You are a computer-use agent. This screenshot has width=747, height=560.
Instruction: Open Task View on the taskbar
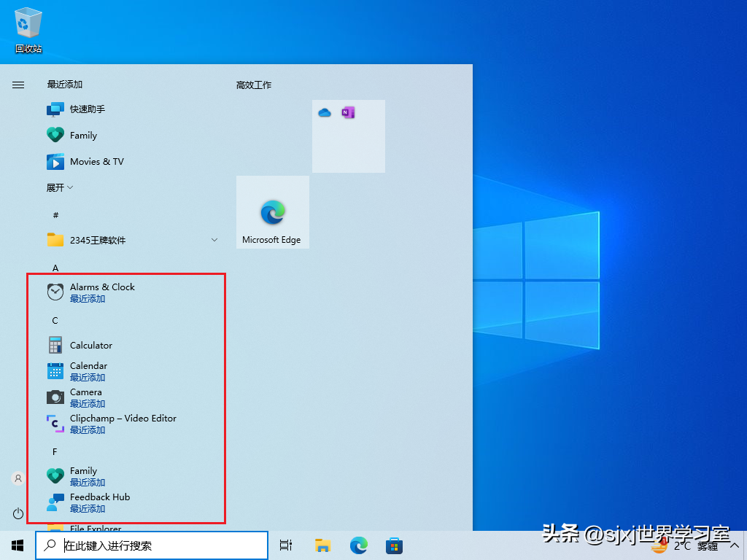[x=286, y=545]
